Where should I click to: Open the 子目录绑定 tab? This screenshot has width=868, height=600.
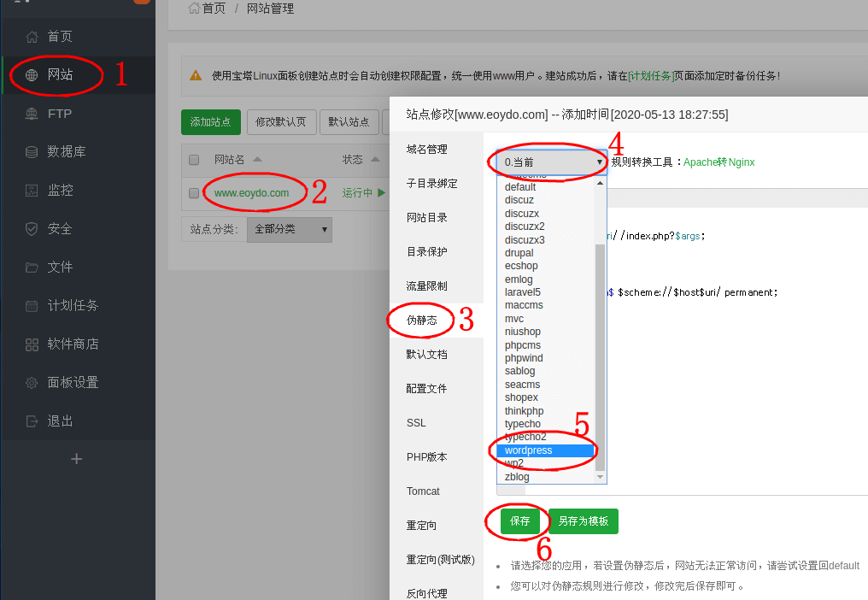[437, 184]
